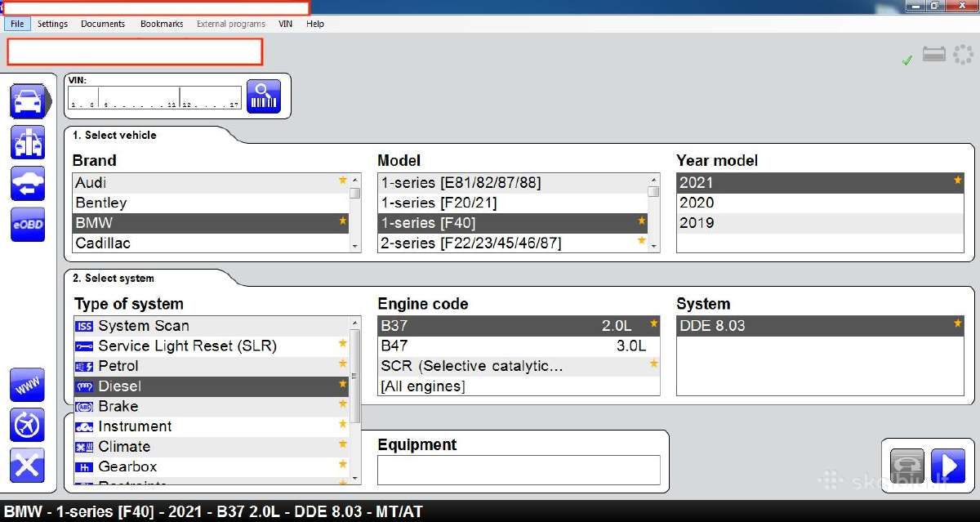Click the Equipment input box
The height and width of the screenshot is (522, 980).
click(519, 470)
